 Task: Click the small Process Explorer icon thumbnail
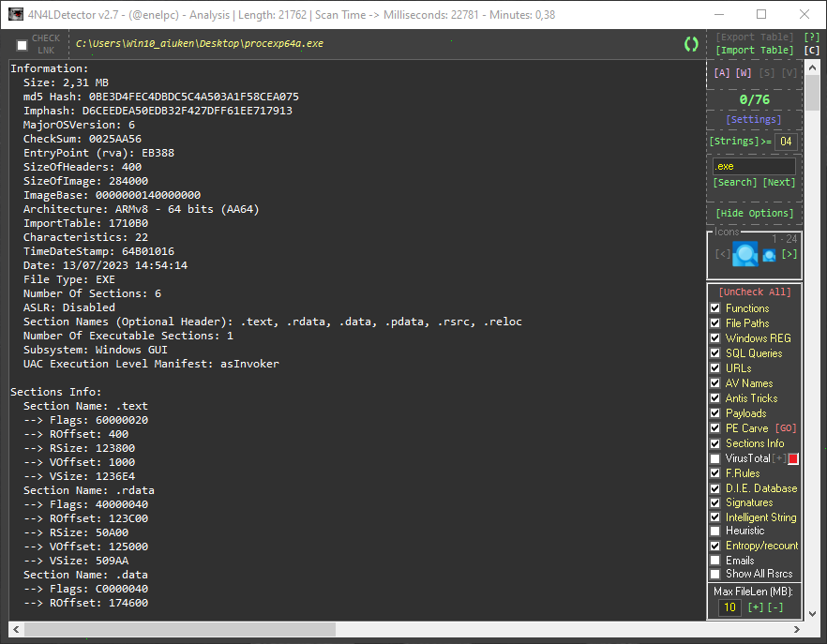[769, 255]
